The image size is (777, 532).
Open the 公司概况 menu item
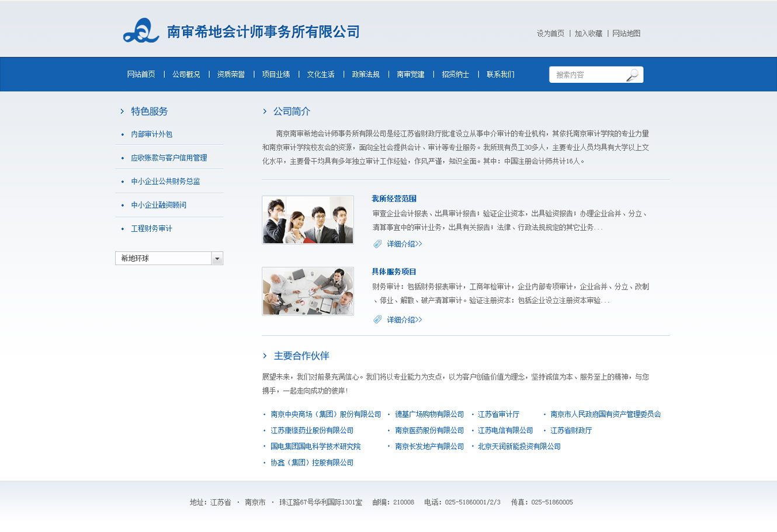point(186,75)
